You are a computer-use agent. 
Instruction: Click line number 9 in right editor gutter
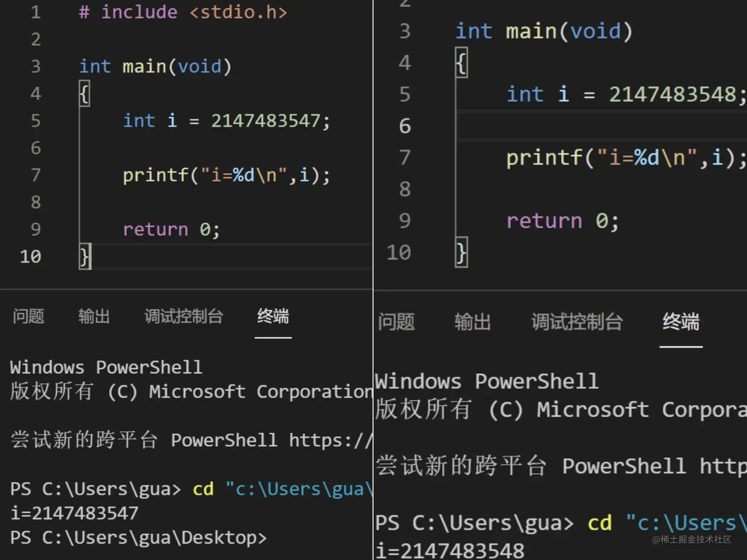pos(405,221)
